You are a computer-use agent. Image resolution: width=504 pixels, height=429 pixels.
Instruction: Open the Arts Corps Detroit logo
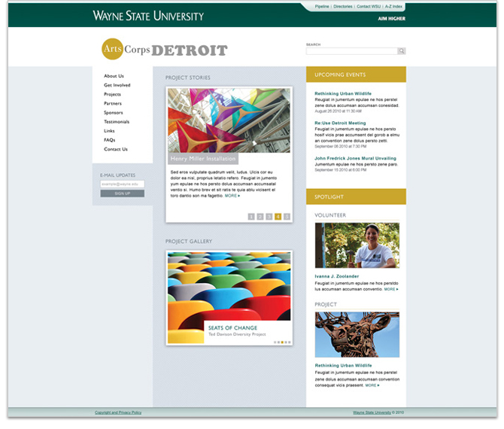[165, 49]
